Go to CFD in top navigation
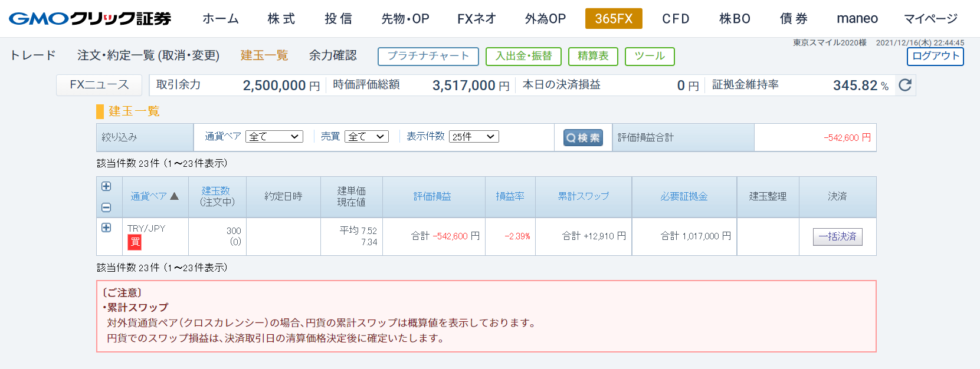Image resolution: width=980 pixels, height=369 pixels. 676,19
